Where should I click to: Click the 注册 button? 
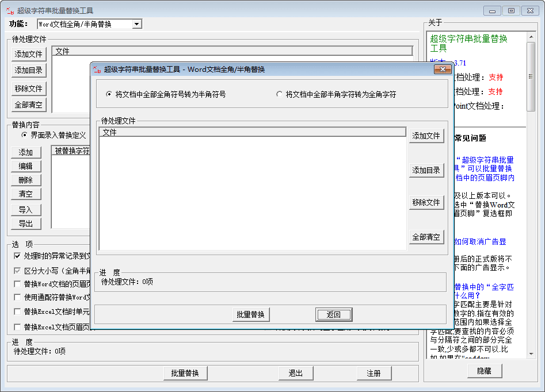(x=374, y=373)
